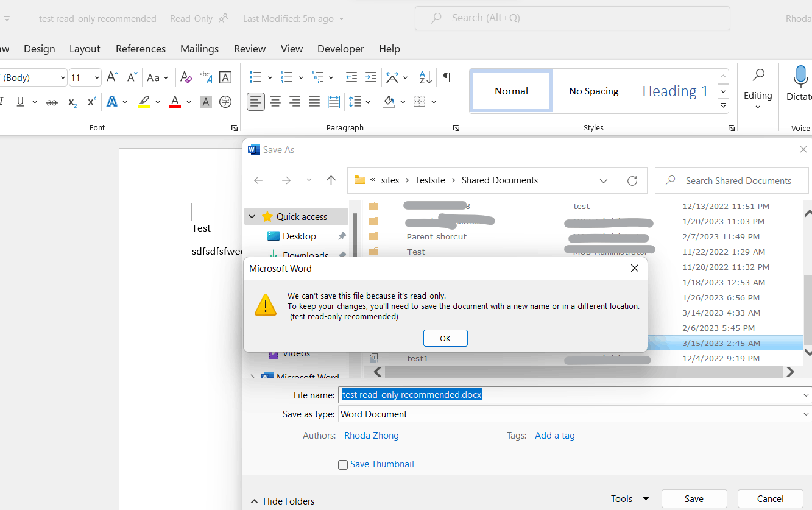This screenshot has width=812, height=510.
Task: Decrease paragraph indent
Action: pos(351,77)
